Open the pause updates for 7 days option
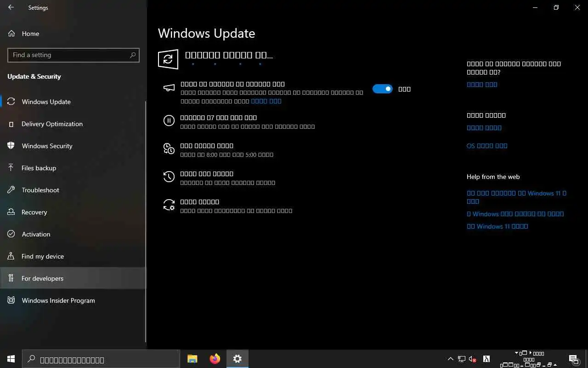Screen dimensions: 588x368 (247, 122)
